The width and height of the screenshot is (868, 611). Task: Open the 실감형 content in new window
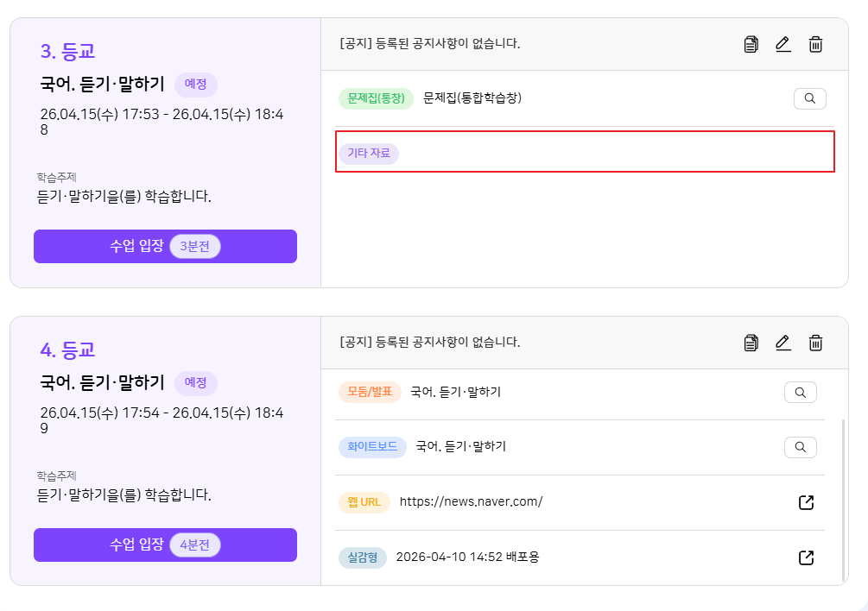(x=806, y=557)
